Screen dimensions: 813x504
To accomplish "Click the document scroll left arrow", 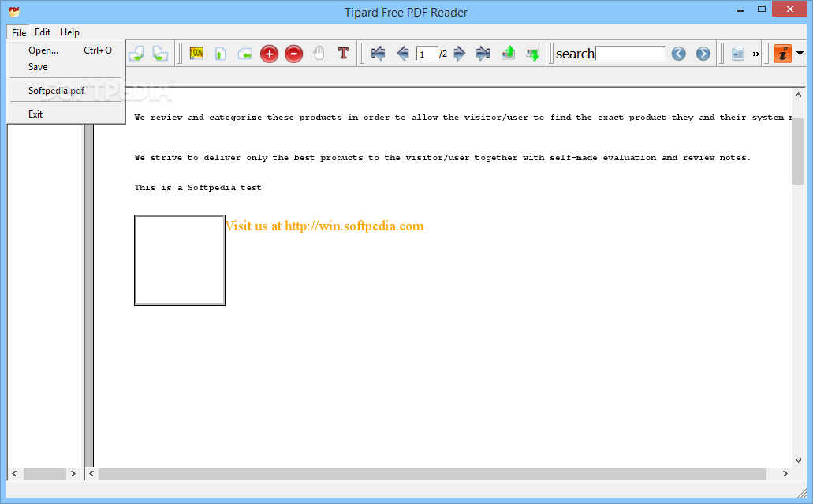I will click(91, 473).
